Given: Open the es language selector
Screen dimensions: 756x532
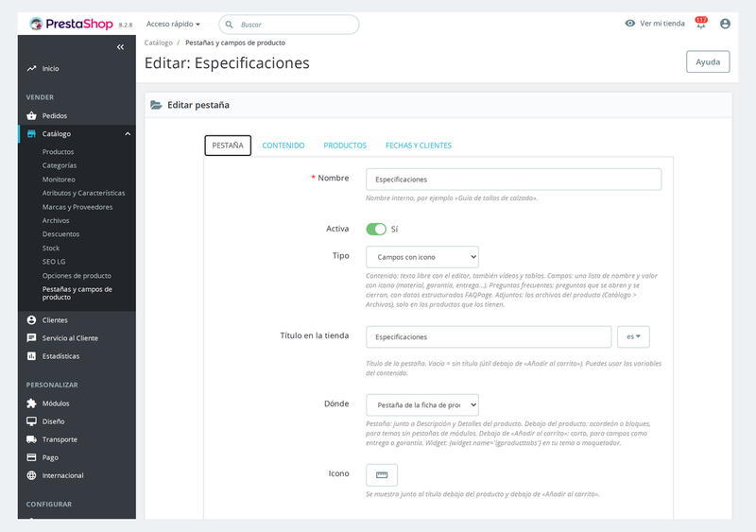Looking at the screenshot, I should (x=633, y=336).
